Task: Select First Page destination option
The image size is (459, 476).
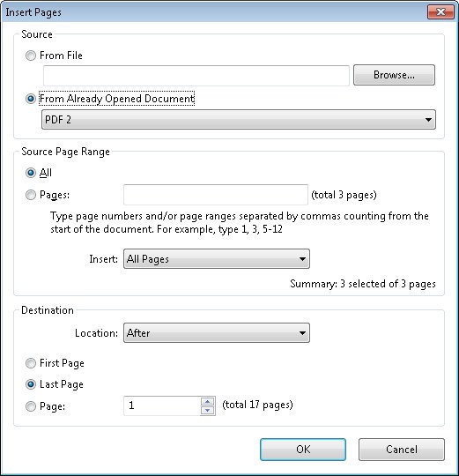Action: (31, 363)
